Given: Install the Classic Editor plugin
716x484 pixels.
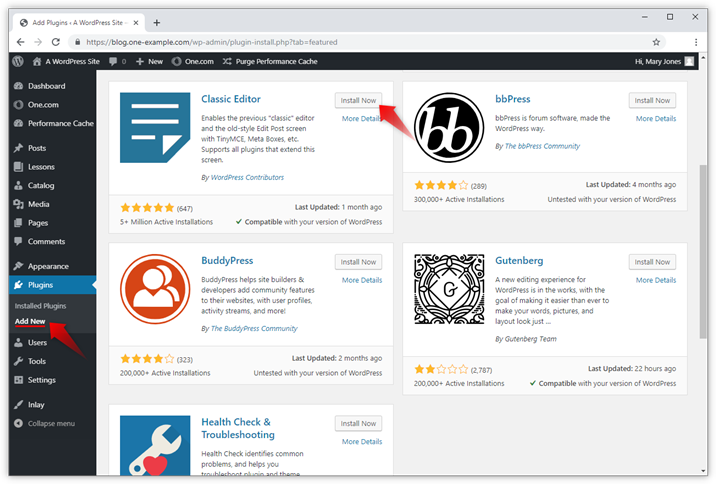Looking at the screenshot, I should [358, 100].
